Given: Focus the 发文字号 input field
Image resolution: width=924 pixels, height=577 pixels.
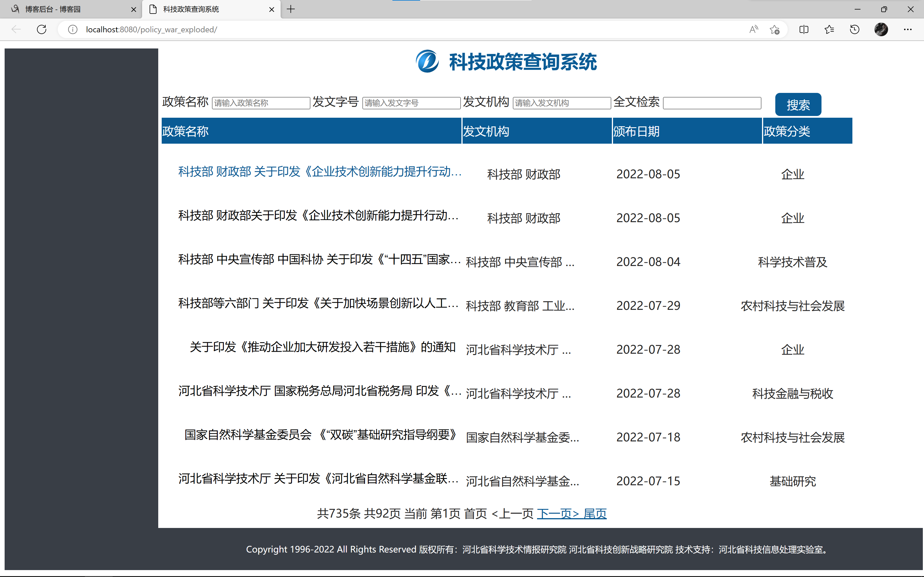Looking at the screenshot, I should point(411,103).
